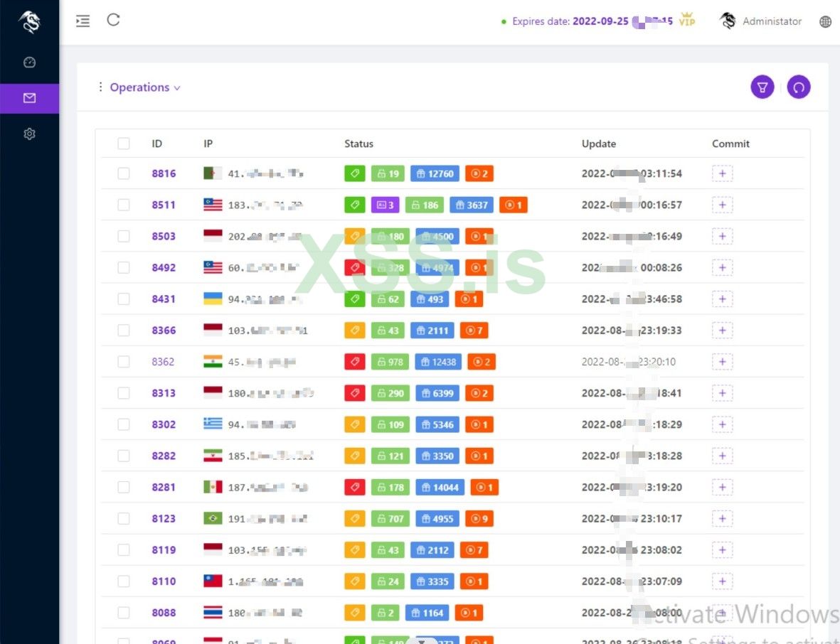840x644 pixels.
Task: Toggle the select-all checkbox in table header
Action: click(124, 144)
